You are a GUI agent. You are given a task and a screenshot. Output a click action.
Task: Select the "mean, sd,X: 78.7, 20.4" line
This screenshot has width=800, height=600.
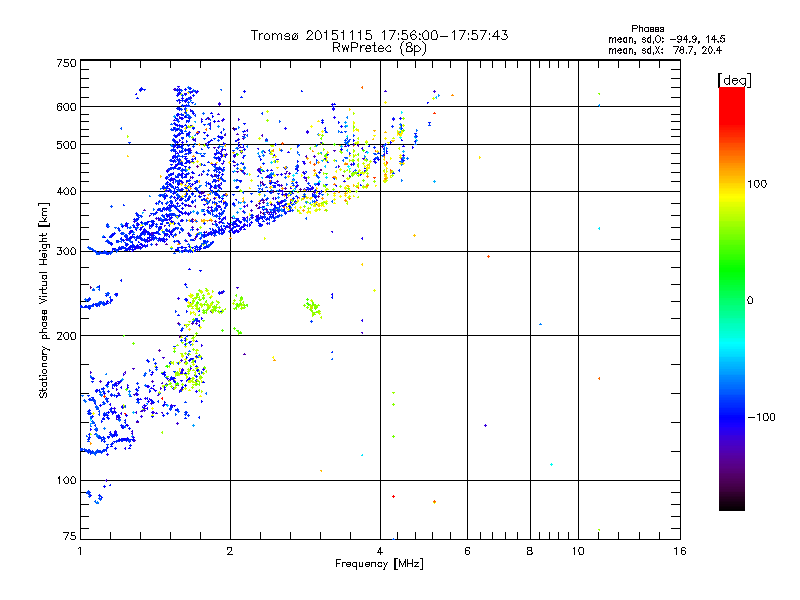pos(665,50)
